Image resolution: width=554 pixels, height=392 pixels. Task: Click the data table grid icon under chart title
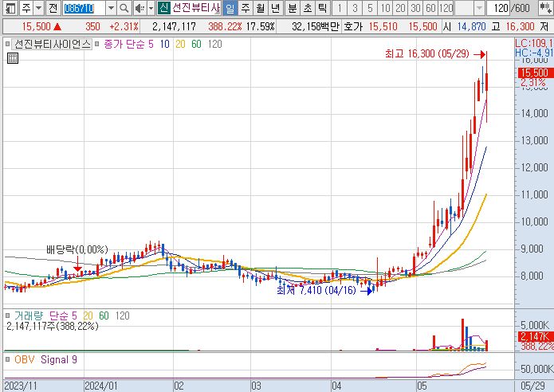[x=13, y=58]
